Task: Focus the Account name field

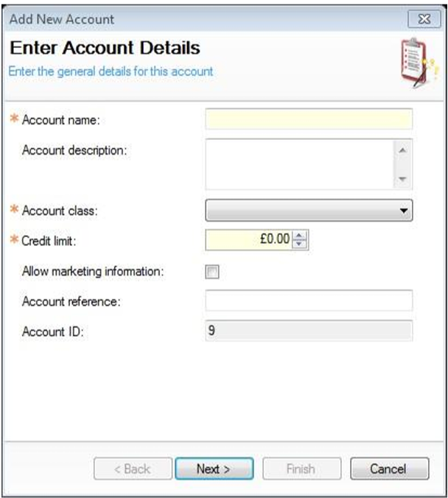Action: tap(308, 119)
